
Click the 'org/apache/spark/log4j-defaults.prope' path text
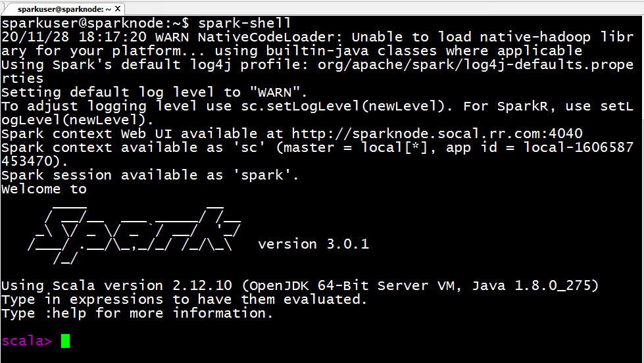point(476,64)
